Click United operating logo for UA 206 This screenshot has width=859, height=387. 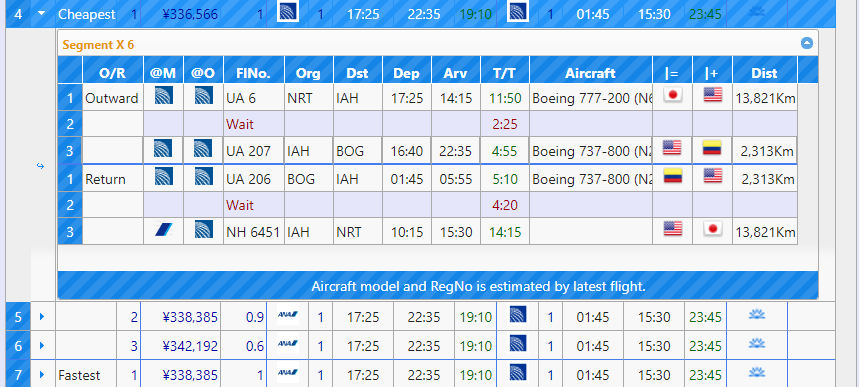click(x=203, y=177)
